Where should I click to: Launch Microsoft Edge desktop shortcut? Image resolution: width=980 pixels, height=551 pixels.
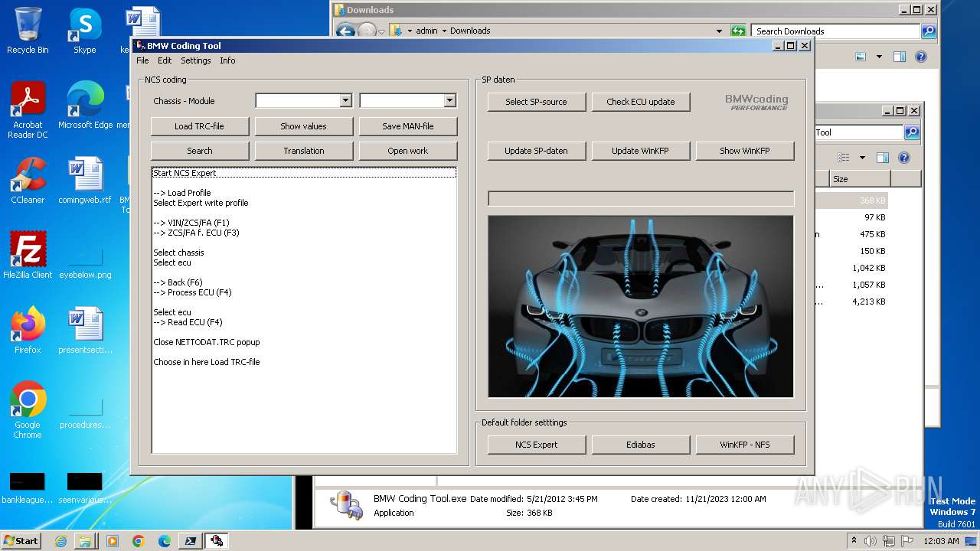[85, 106]
